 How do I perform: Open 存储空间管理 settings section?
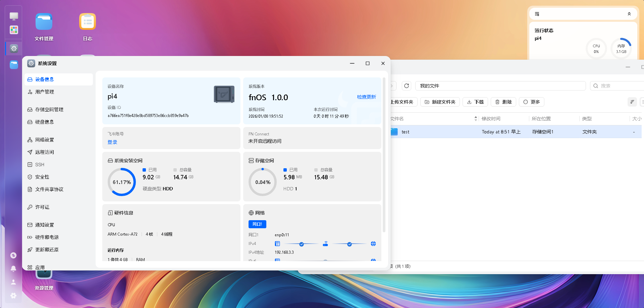49,110
